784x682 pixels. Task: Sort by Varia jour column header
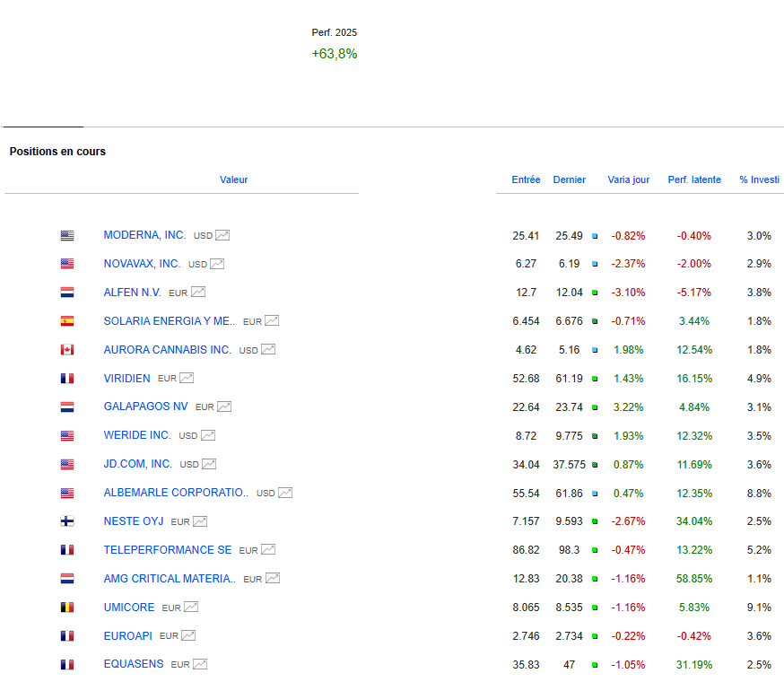(x=629, y=179)
